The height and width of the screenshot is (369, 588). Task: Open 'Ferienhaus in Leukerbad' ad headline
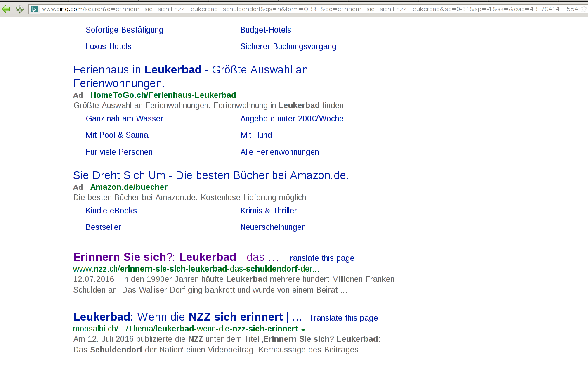(x=191, y=76)
